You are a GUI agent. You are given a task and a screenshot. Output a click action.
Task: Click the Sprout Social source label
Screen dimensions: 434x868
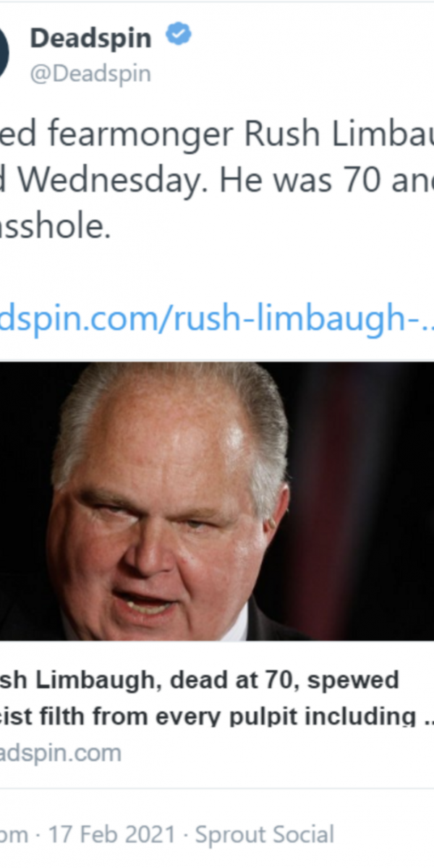point(265,834)
